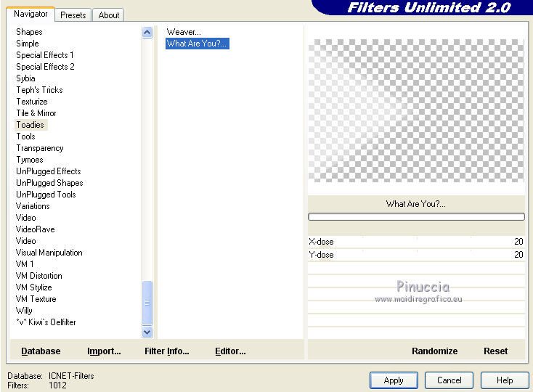Open the About tab

pyautogui.click(x=109, y=15)
